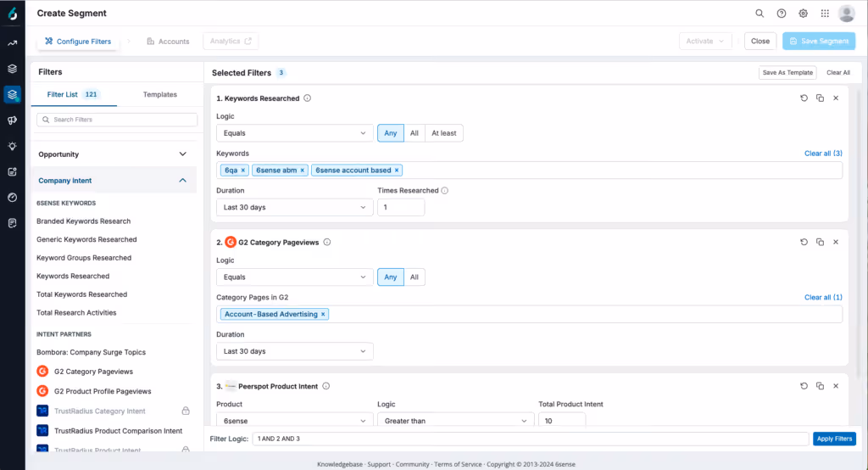This screenshot has height=470, width=868.
Task: Duplicate the G2 Category Pageviews filter
Action: click(820, 242)
